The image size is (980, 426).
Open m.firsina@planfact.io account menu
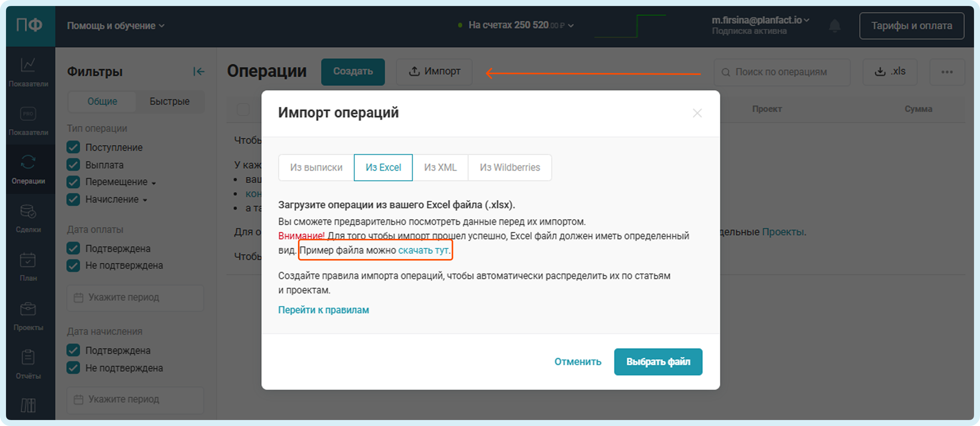coord(760,20)
